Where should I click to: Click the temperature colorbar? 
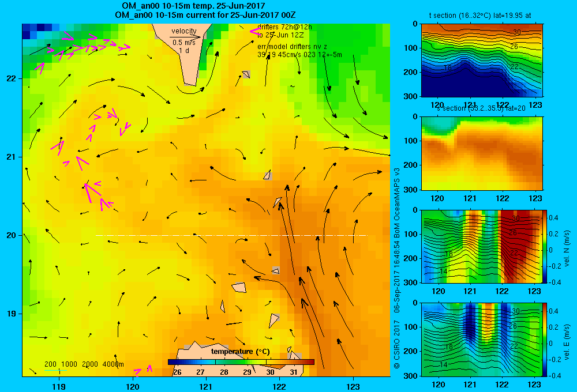tap(241, 362)
